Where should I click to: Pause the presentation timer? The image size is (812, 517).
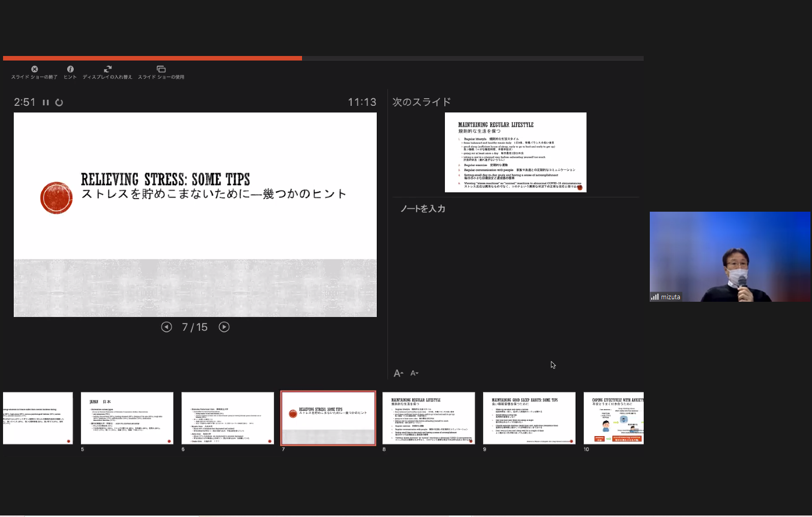coord(46,102)
